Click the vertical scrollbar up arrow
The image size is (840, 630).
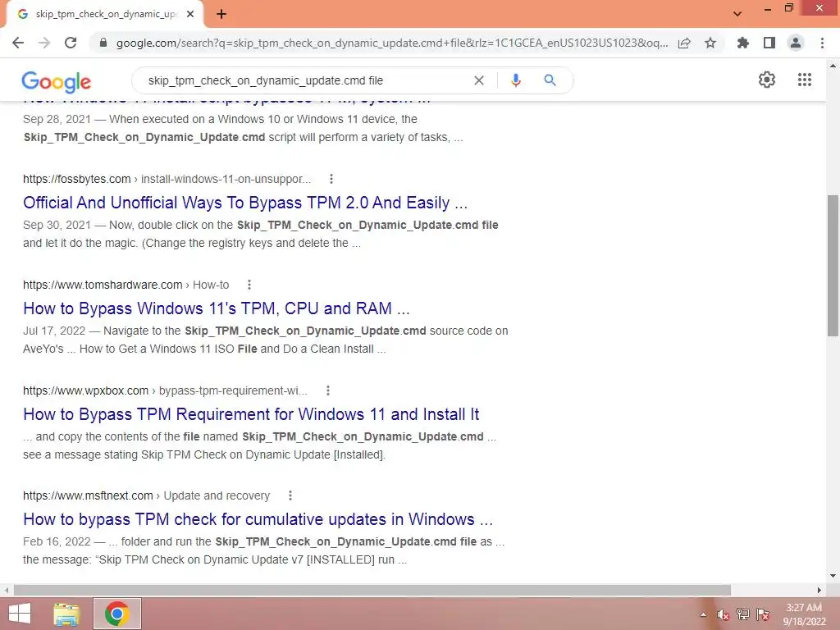point(833,66)
